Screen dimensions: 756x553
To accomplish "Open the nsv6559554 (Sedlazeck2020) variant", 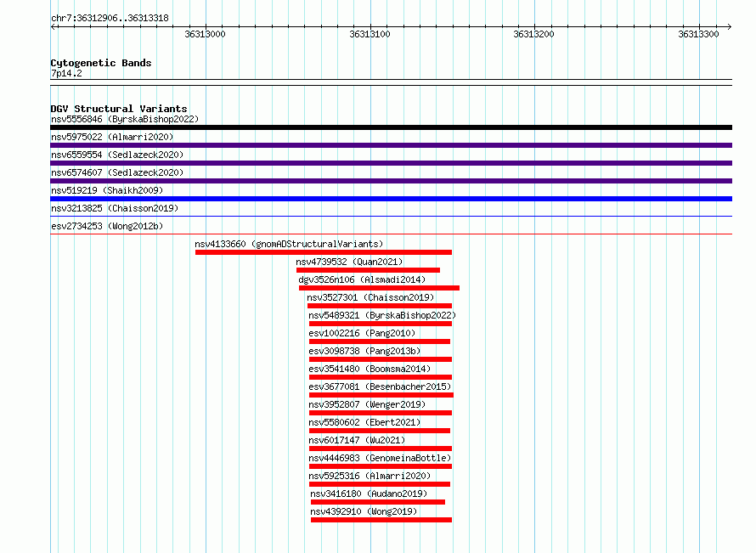I will click(x=117, y=155).
